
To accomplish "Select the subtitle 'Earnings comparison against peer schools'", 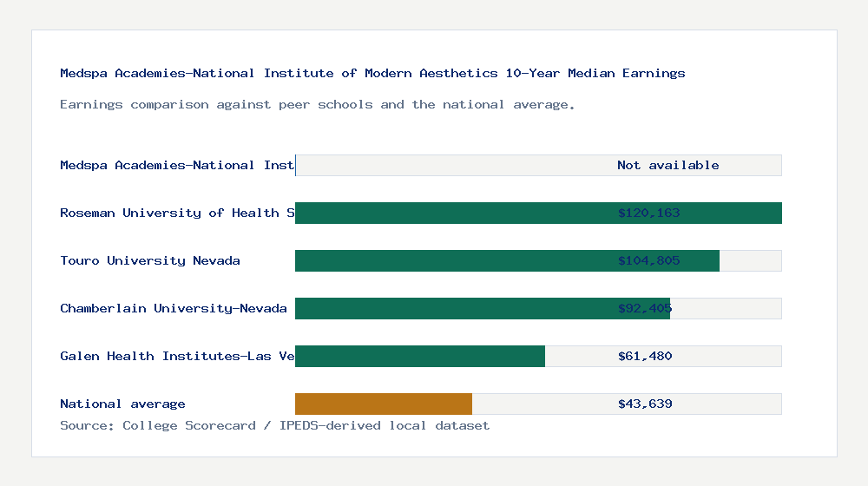I will (x=317, y=105).
